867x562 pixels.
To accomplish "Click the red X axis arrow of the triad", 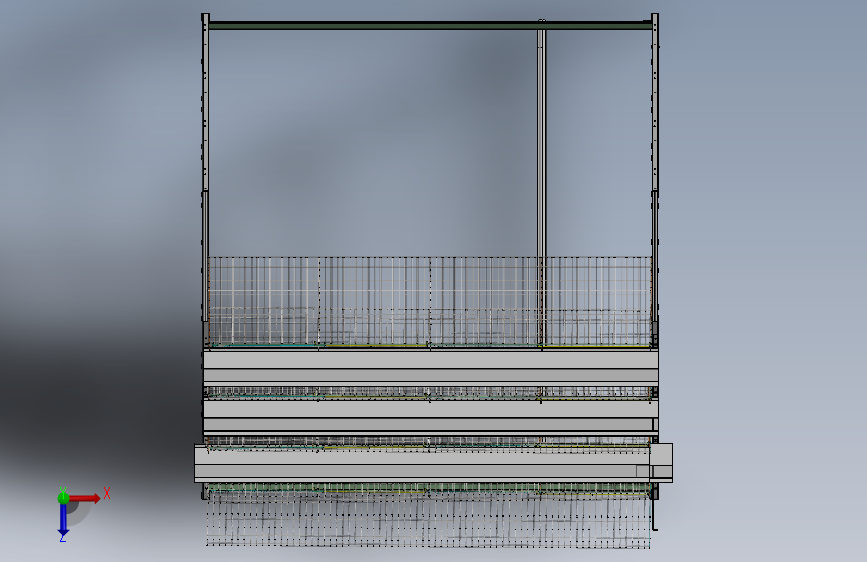I will 84,498.
